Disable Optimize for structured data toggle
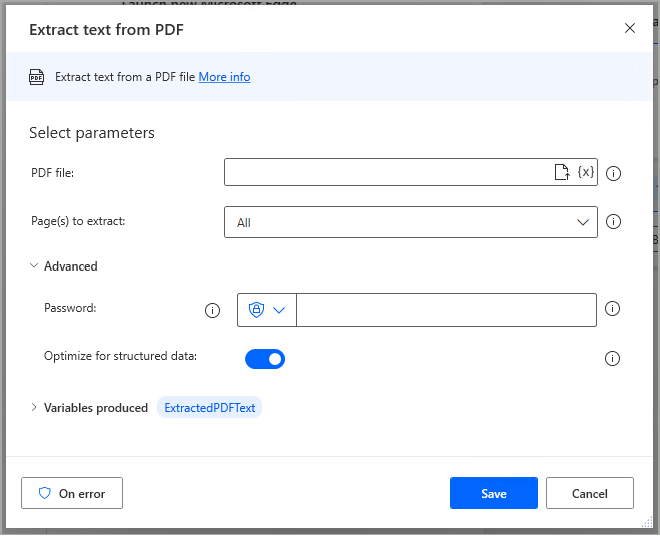The width and height of the screenshot is (660, 536). 265,358
